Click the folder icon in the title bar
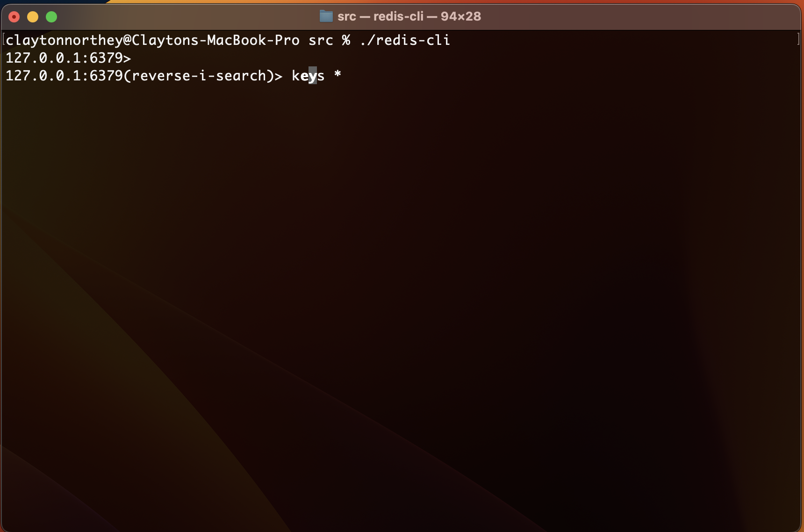The height and width of the screenshot is (532, 804). point(326,16)
